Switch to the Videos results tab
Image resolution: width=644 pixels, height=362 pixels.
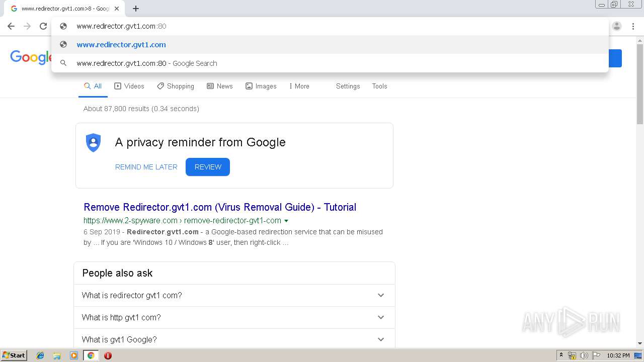(129, 86)
